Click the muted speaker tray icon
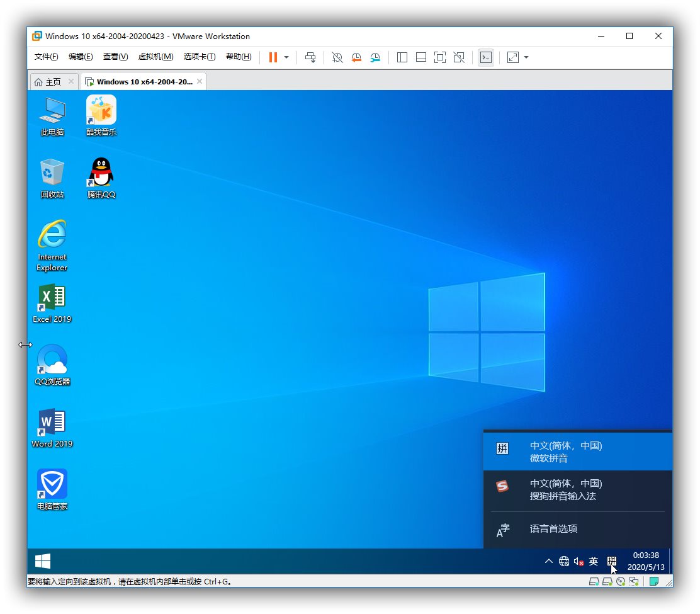This screenshot has width=700, height=614. [x=579, y=561]
